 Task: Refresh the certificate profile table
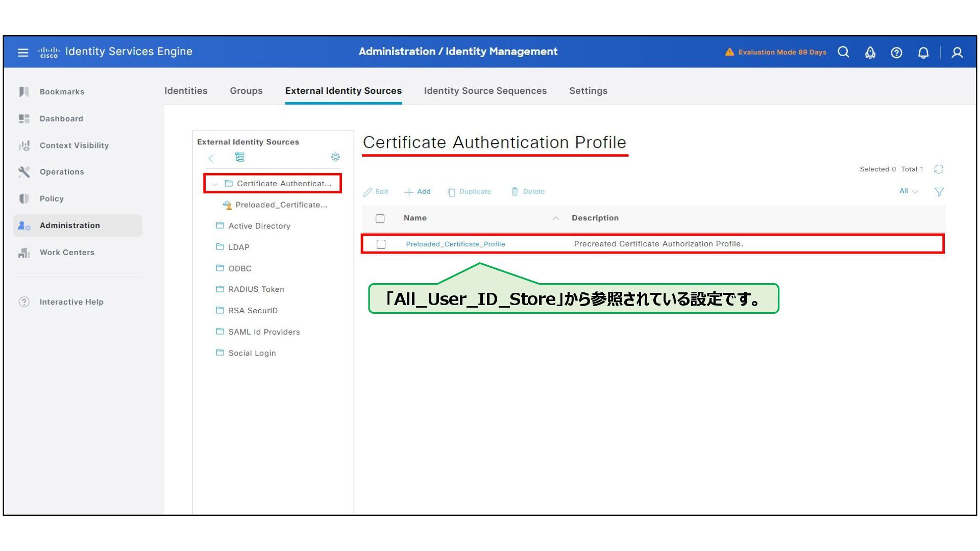[x=938, y=169]
